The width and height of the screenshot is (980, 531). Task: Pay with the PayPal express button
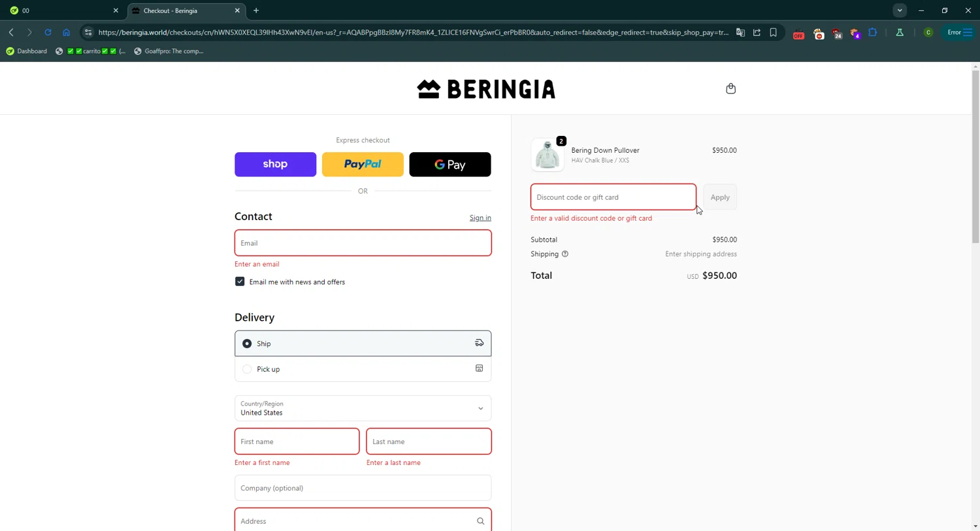click(x=363, y=165)
